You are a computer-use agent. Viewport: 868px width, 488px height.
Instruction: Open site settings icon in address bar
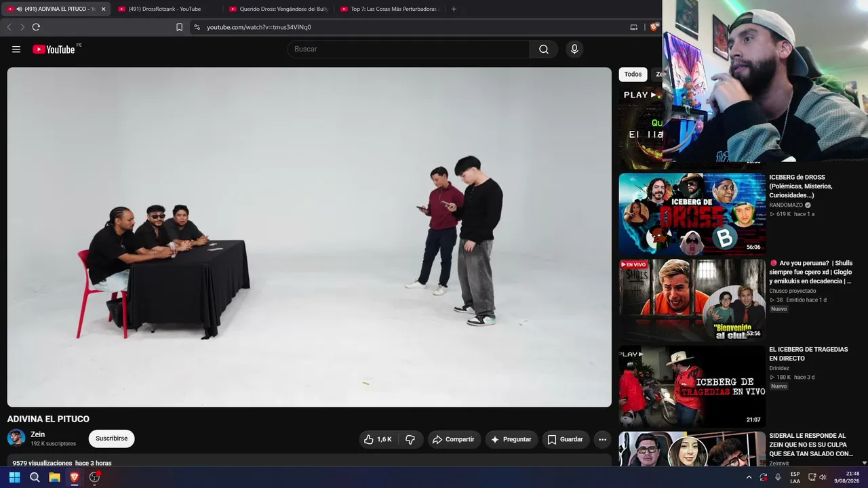point(197,27)
